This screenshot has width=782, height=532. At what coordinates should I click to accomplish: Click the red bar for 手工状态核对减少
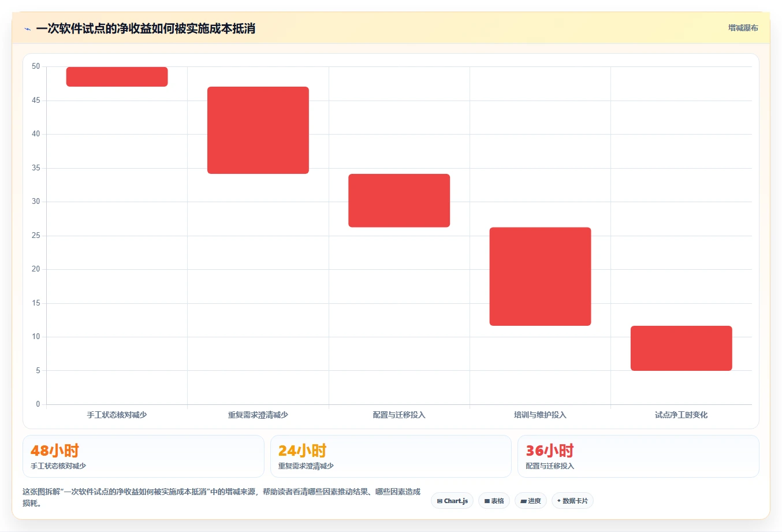pyautogui.click(x=117, y=77)
